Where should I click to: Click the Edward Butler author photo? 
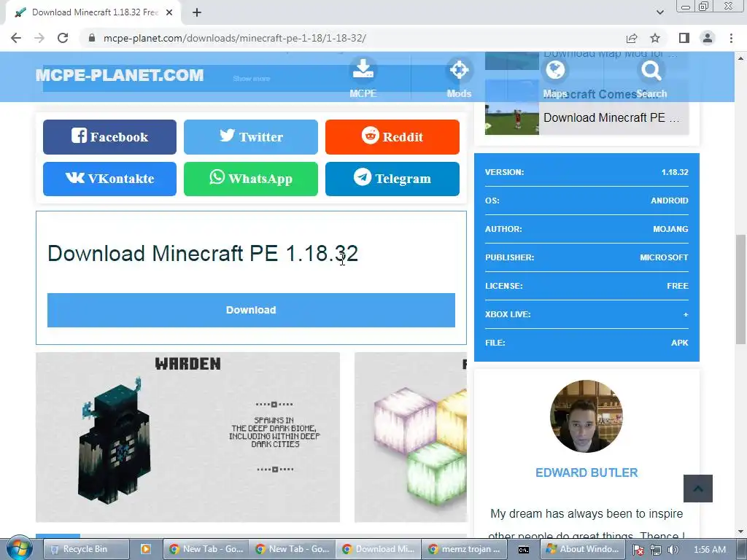tap(587, 416)
